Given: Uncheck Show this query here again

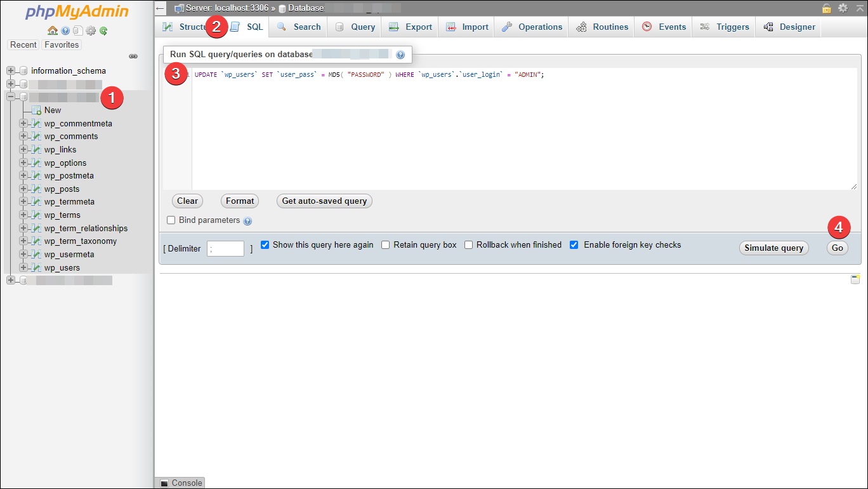Looking at the screenshot, I should click(x=265, y=245).
